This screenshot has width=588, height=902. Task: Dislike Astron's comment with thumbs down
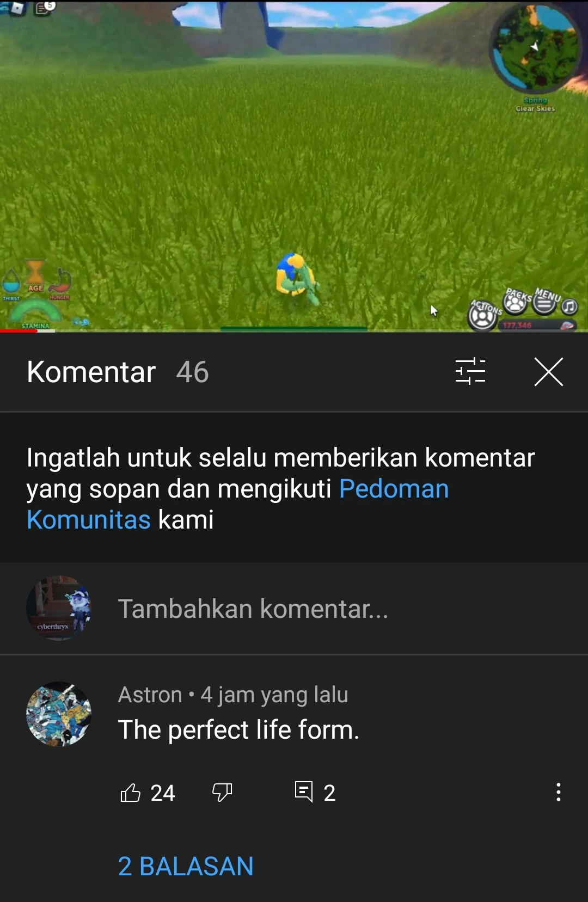tap(222, 793)
